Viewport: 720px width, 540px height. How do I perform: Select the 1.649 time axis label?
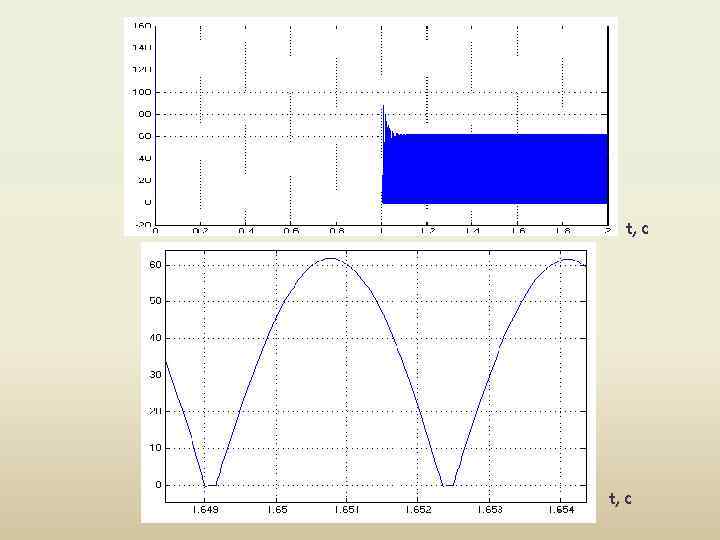205,510
